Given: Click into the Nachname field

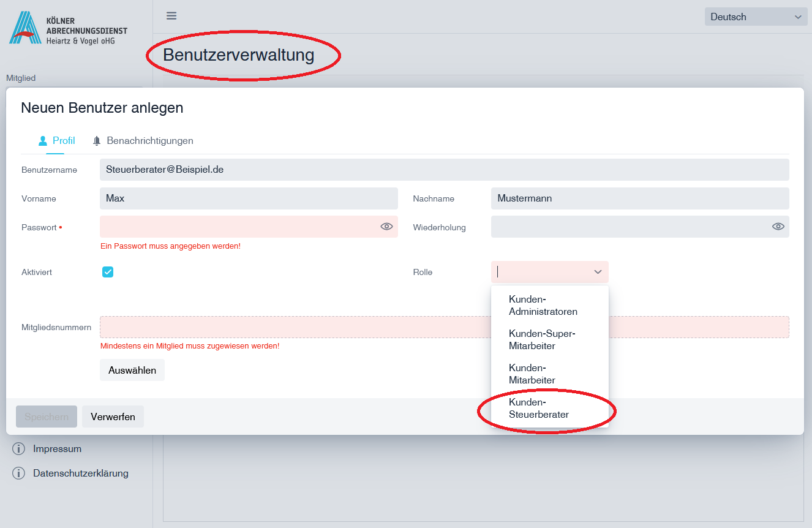Looking at the screenshot, I should point(639,198).
